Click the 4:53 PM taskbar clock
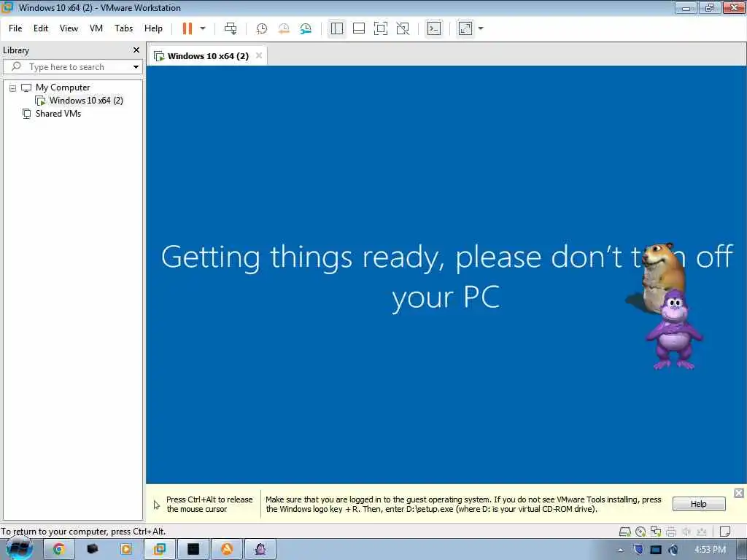 (710, 550)
